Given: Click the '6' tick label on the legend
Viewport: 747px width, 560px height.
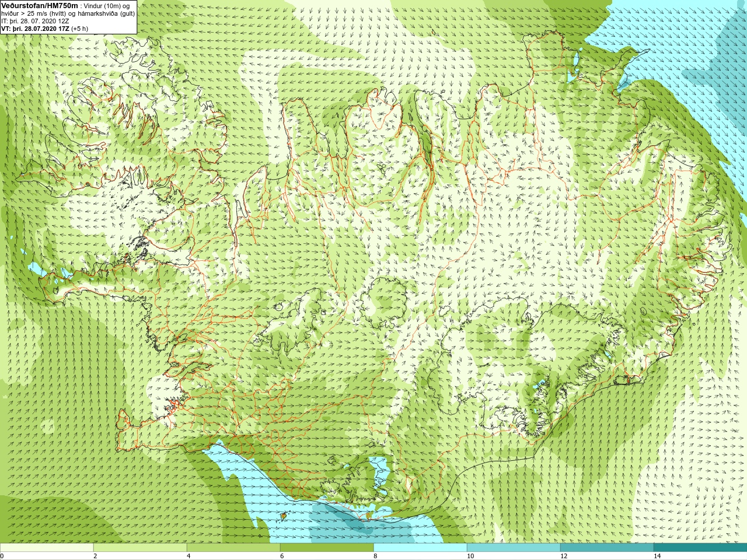Looking at the screenshot, I should pos(282,556).
